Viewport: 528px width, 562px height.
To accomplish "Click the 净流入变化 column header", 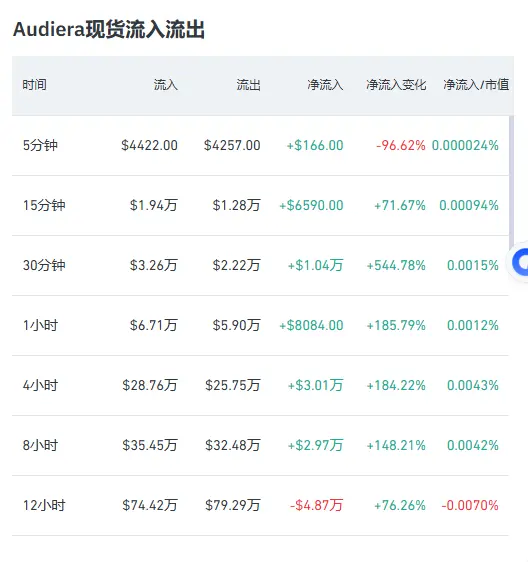I will point(396,85).
